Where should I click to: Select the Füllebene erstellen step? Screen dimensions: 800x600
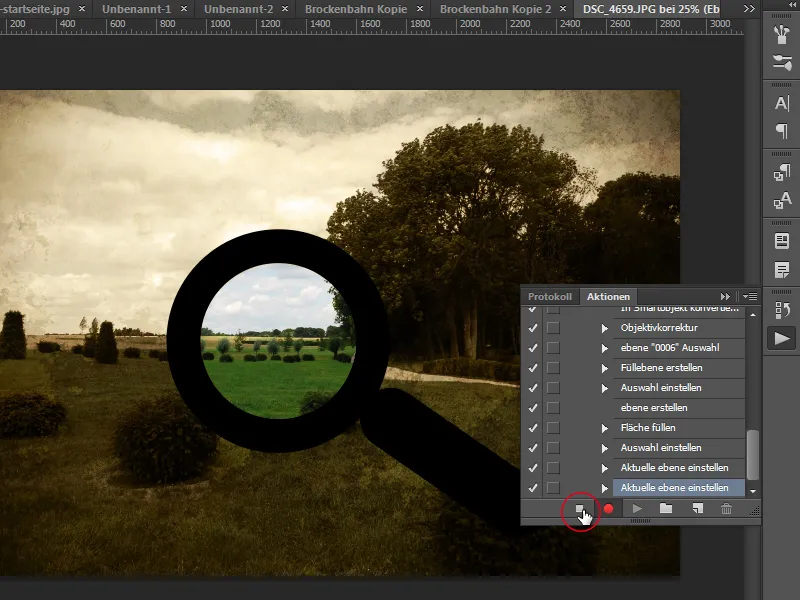click(679, 367)
